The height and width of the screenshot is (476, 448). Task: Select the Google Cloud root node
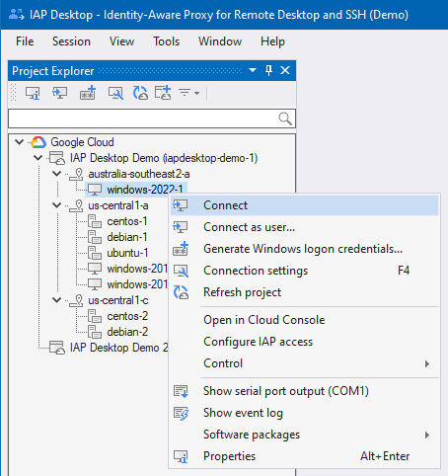tap(82, 142)
